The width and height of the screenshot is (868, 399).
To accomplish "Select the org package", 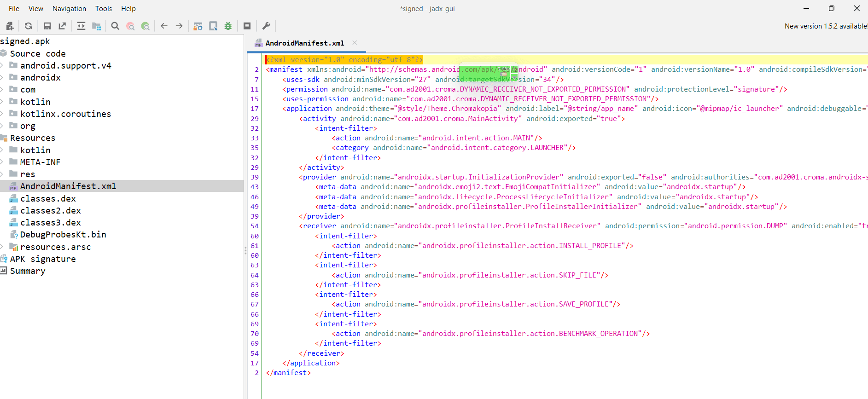I will [28, 126].
